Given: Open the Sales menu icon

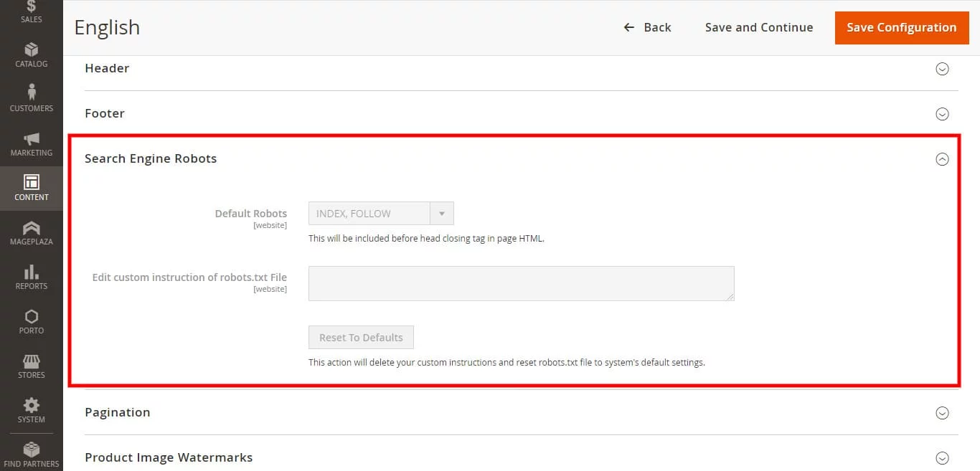Looking at the screenshot, I should click(x=31, y=9).
